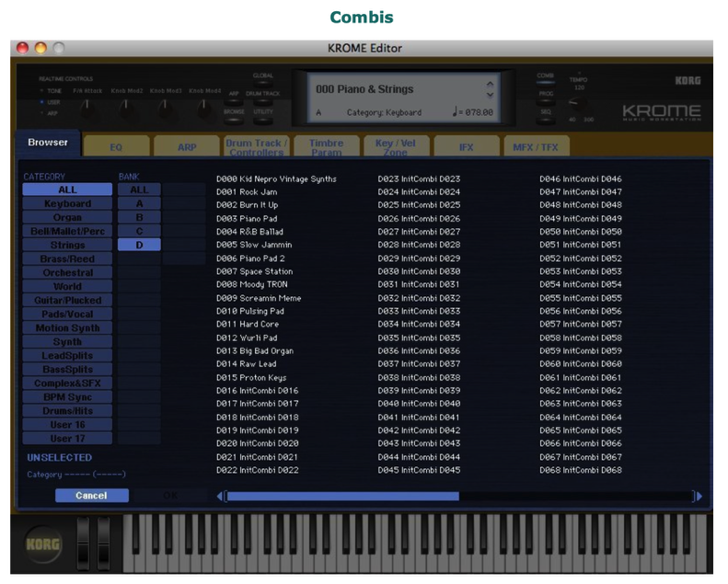Click the Knob Mod4 realtime knob
728x584 pixels.
point(203,110)
